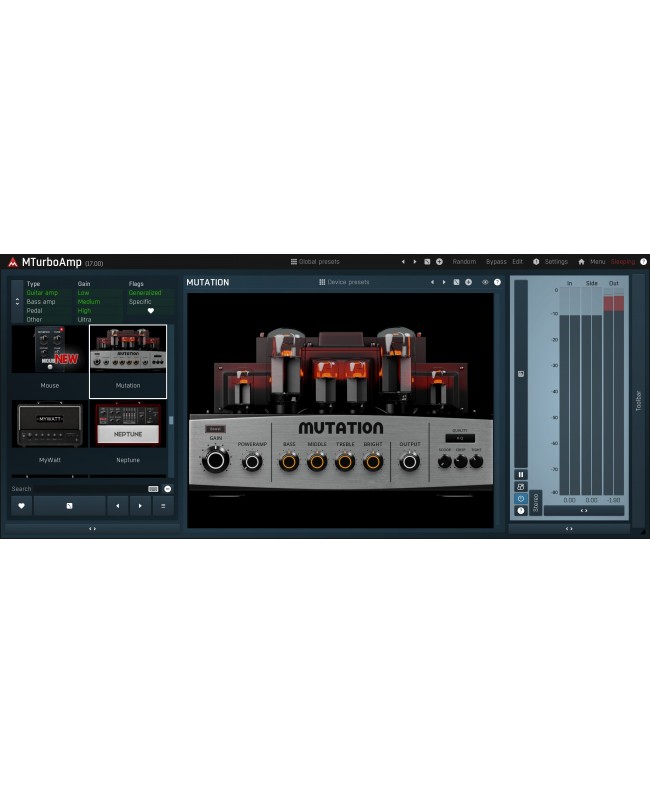Open the Stereo channel mode selector
Viewport: 650px width, 794px height.
pyautogui.click(x=536, y=503)
